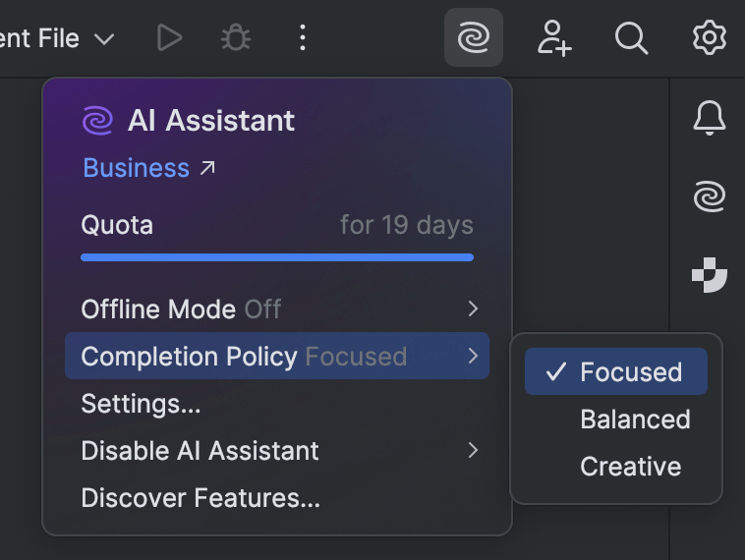Click the Run play icon
745x560 pixels.
click(x=169, y=38)
